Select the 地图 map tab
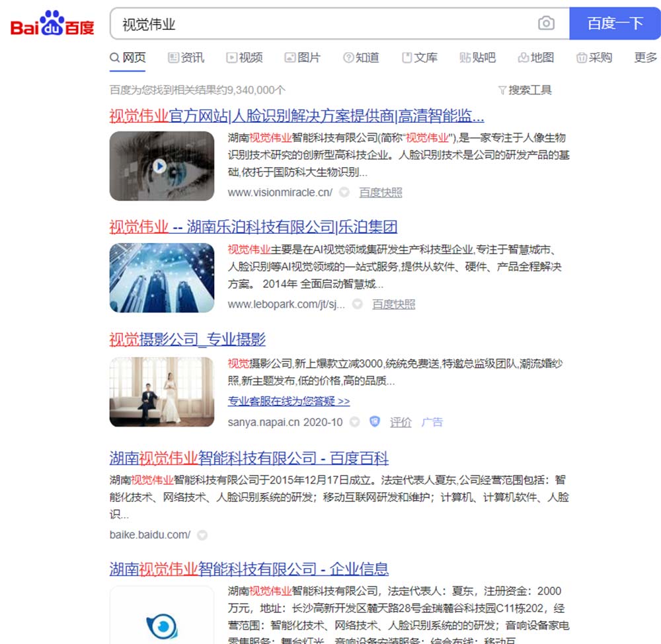The image size is (661, 644). [x=536, y=58]
